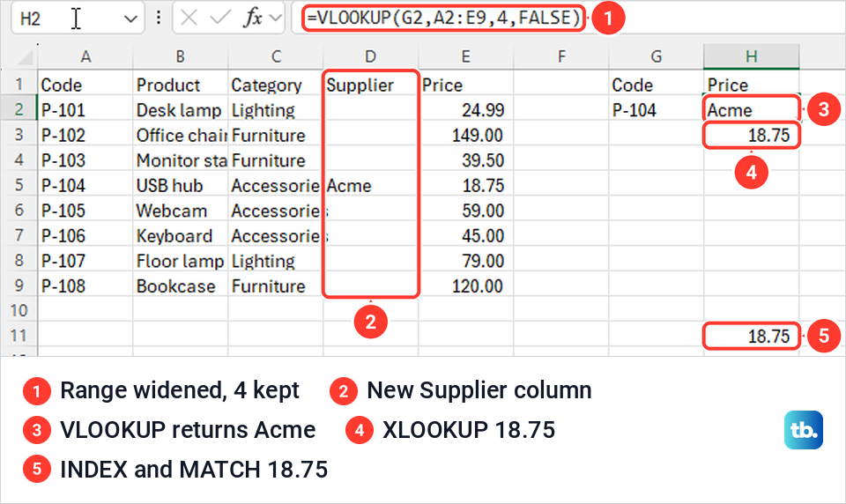Viewport: 846px width, 504px height.
Task: Click lookup code P-104 in column G
Action: (656, 109)
